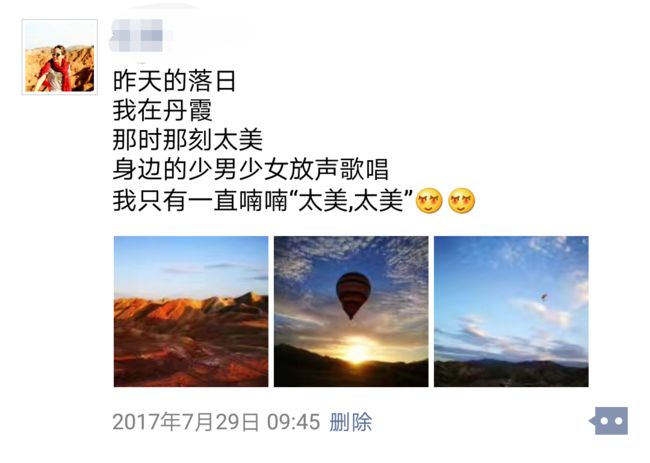Open the blue sky distant balloon photo
Screen dimensions: 650x463
511,311
